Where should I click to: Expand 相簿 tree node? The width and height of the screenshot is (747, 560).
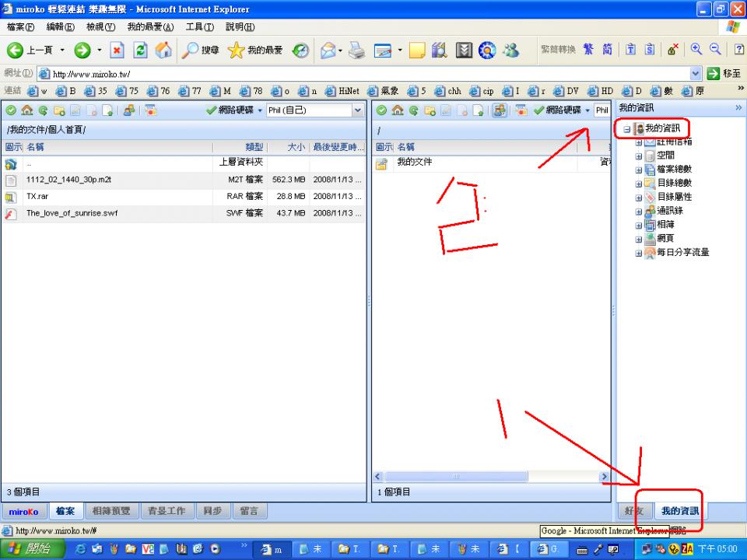coord(638,225)
